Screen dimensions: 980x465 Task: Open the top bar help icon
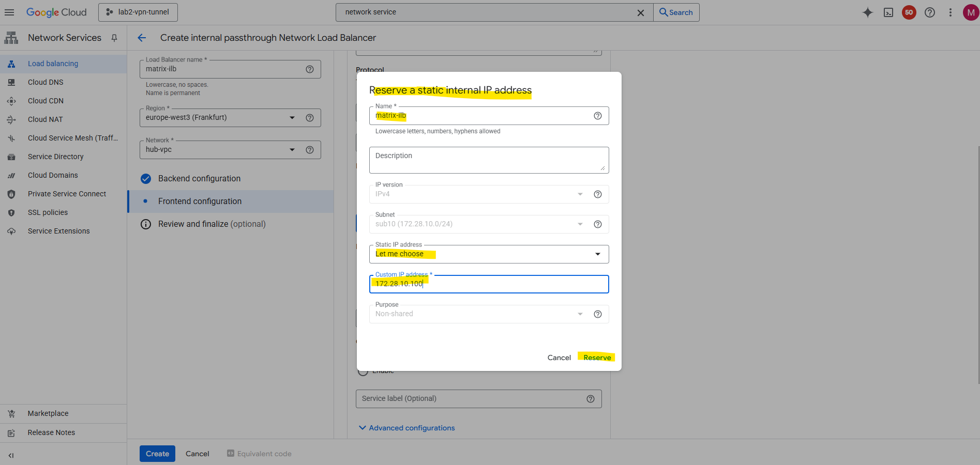pyautogui.click(x=929, y=12)
